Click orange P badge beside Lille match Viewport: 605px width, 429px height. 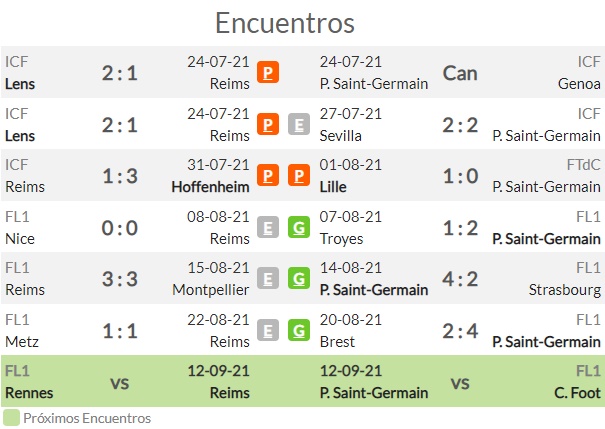[x=299, y=175]
